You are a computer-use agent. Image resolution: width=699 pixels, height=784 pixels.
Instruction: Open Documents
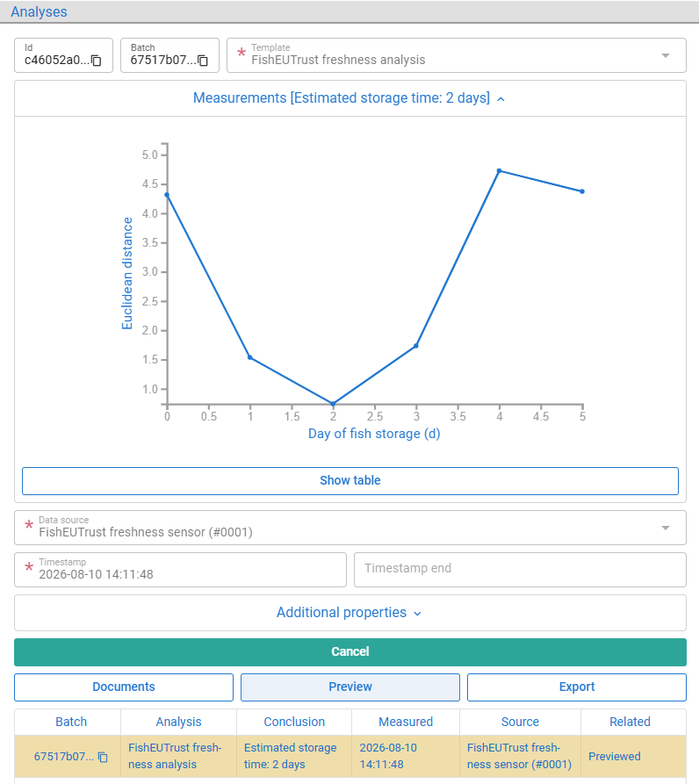(124, 687)
